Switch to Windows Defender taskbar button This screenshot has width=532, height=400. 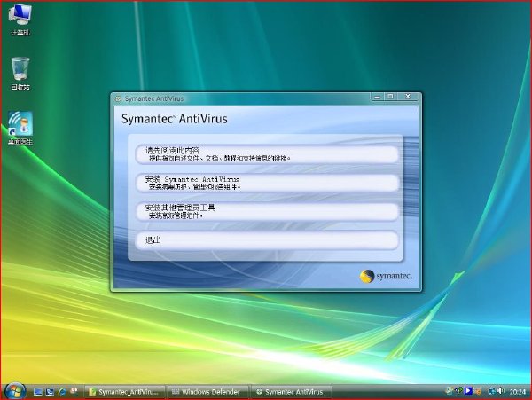pos(208,392)
